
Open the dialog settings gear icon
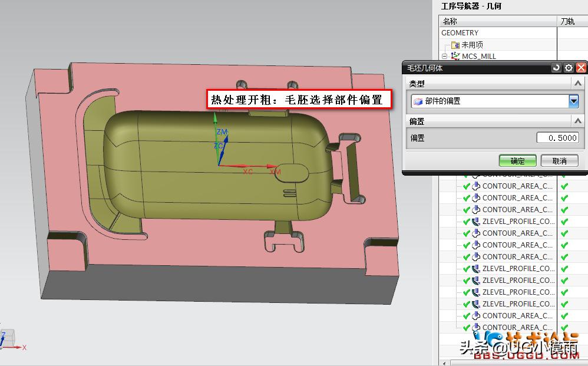click(569, 68)
